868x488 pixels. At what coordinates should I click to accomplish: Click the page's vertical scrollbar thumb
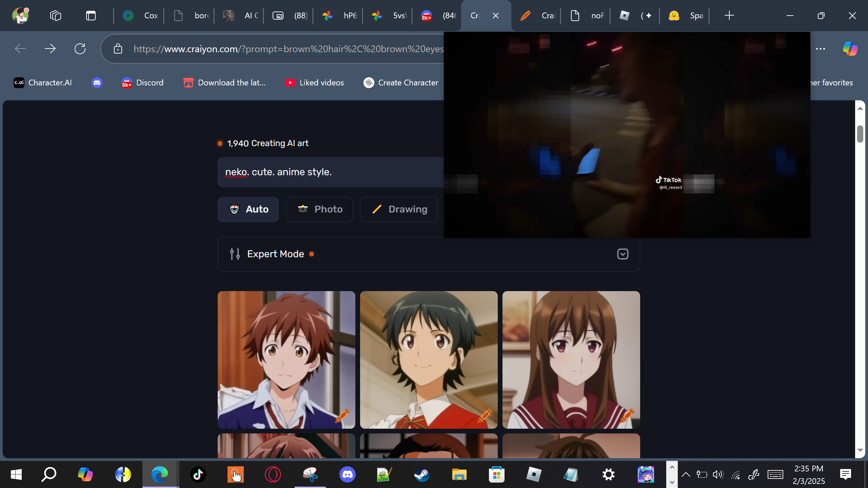click(x=860, y=134)
